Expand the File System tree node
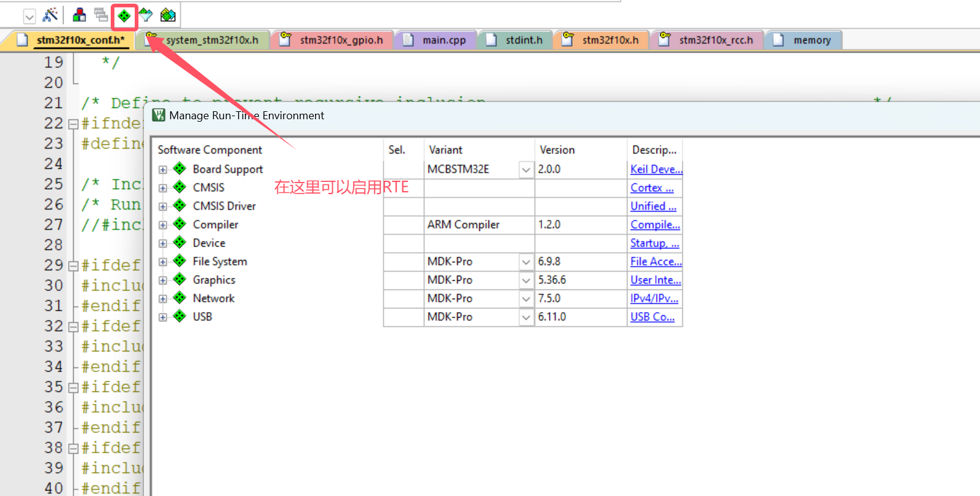 click(x=162, y=262)
